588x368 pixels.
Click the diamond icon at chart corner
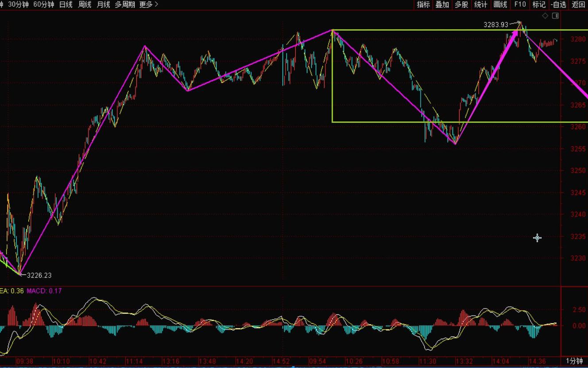(545, 16)
